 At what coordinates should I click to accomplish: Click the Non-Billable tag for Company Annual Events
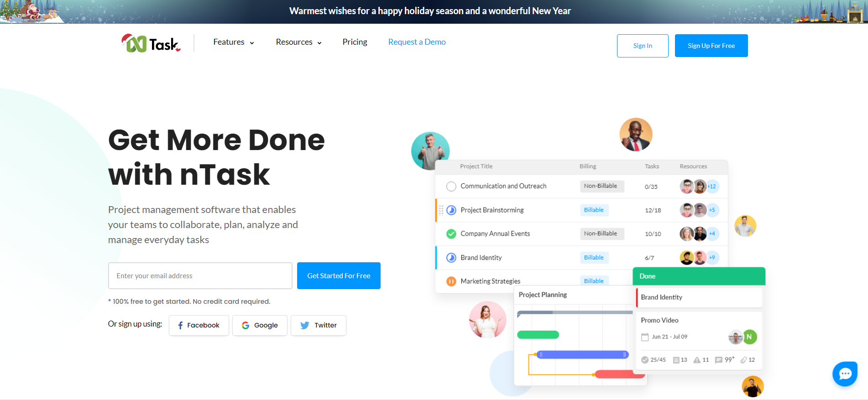602,234
